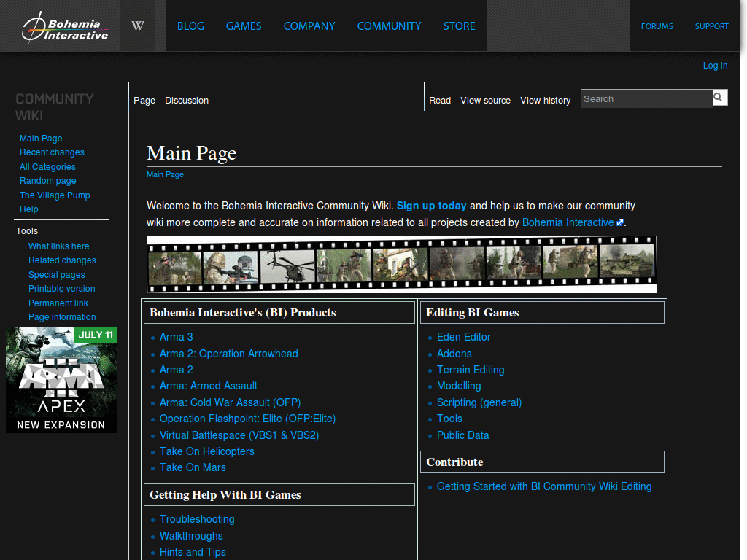
Task: Click Sign up today
Action: click(x=432, y=206)
